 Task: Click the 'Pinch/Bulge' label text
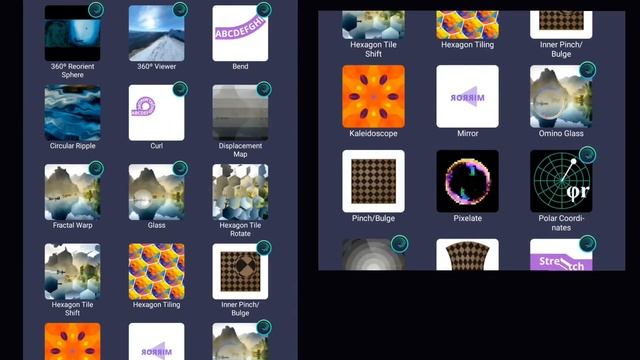click(x=373, y=218)
